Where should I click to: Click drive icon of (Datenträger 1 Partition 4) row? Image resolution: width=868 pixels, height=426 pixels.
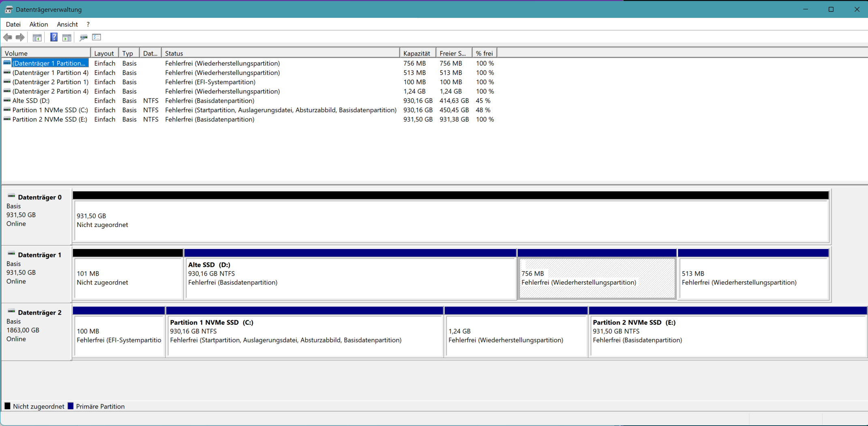(x=7, y=72)
